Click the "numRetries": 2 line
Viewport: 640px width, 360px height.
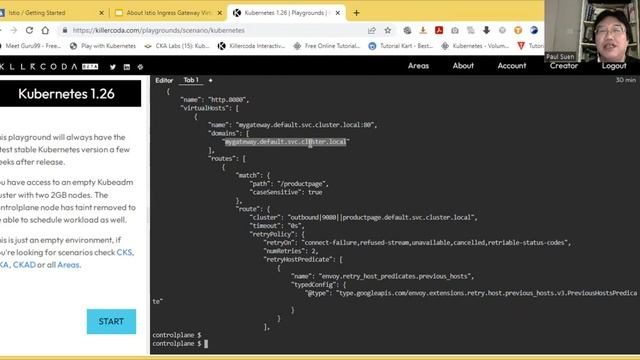pos(291,251)
